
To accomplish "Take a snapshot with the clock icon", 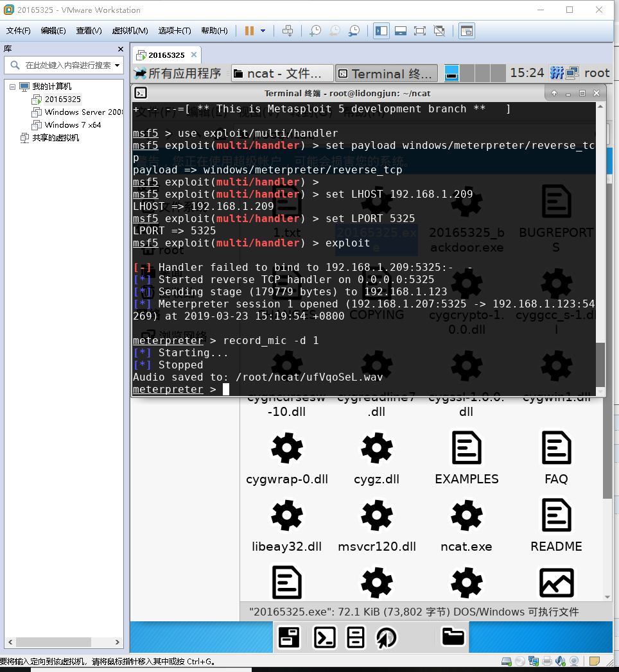I will [x=315, y=31].
